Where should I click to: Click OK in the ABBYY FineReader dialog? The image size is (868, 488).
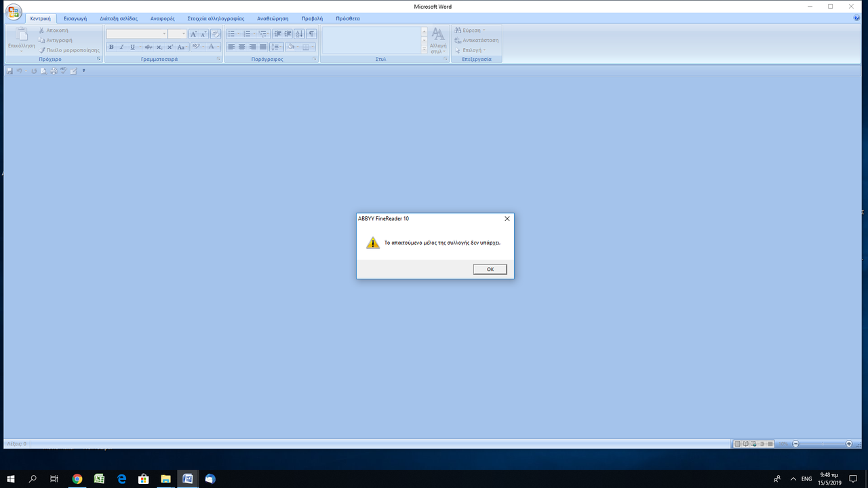[x=490, y=269]
